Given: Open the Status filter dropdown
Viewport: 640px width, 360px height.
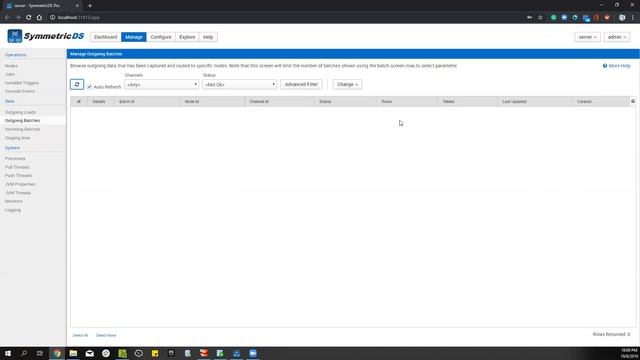Looking at the screenshot, I should tap(240, 84).
